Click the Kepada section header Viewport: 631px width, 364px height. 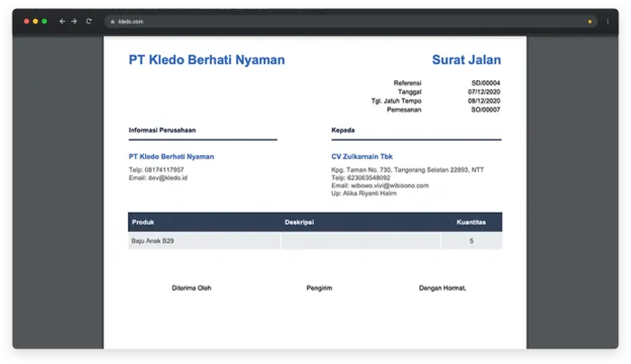343,130
